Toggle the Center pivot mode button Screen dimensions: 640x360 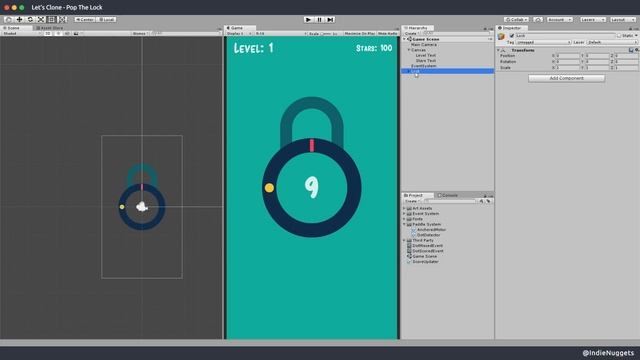(x=85, y=20)
